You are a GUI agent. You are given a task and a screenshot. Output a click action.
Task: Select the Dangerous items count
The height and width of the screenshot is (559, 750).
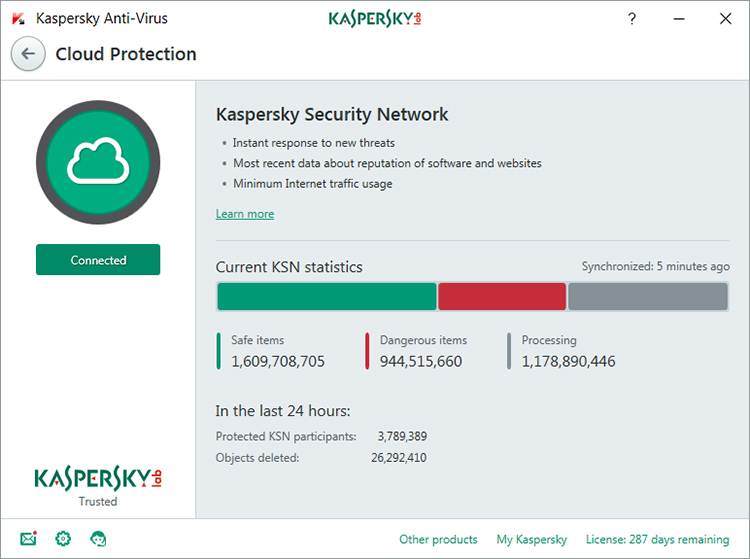click(x=421, y=361)
